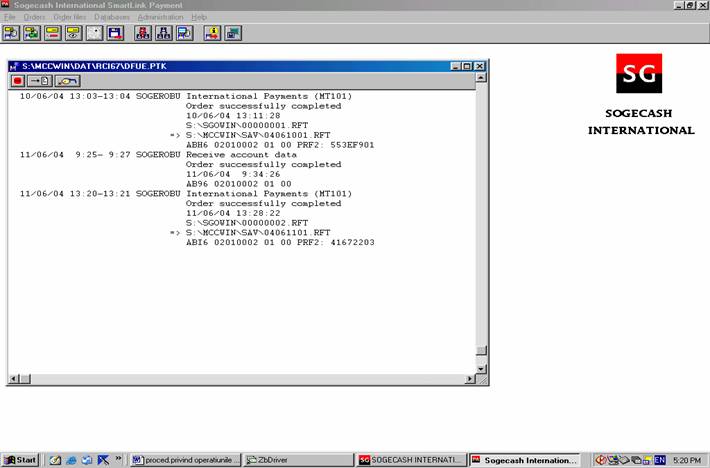Click the horizontal scroll-right arrow in log window
Image resolution: width=710 pixels, height=468 pixels.
[x=470, y=378]
